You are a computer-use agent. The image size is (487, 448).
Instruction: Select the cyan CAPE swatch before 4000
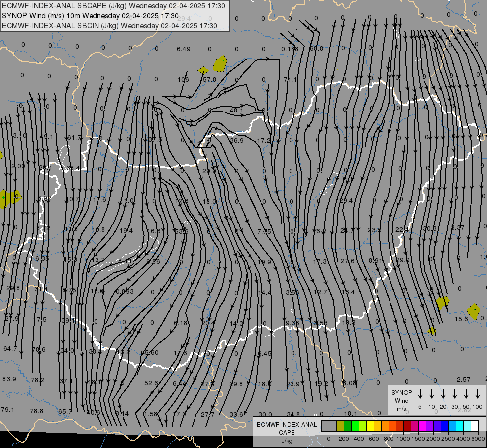459,426
